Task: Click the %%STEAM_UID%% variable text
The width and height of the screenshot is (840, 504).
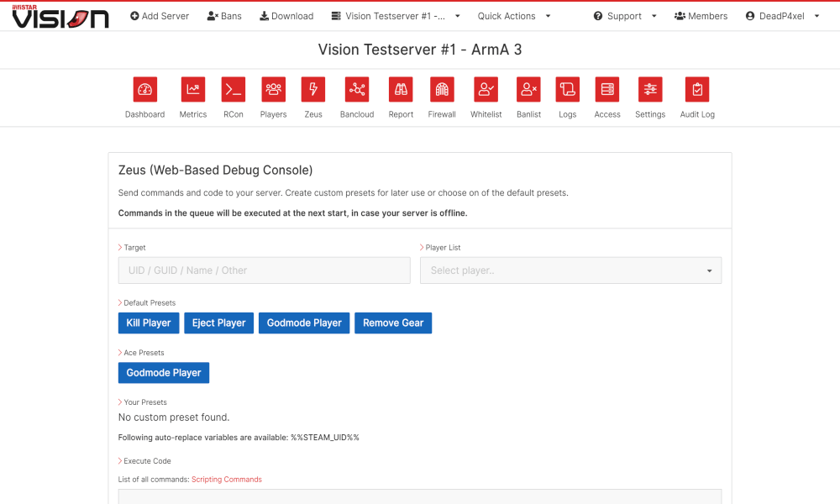Action: click(325, 438)
